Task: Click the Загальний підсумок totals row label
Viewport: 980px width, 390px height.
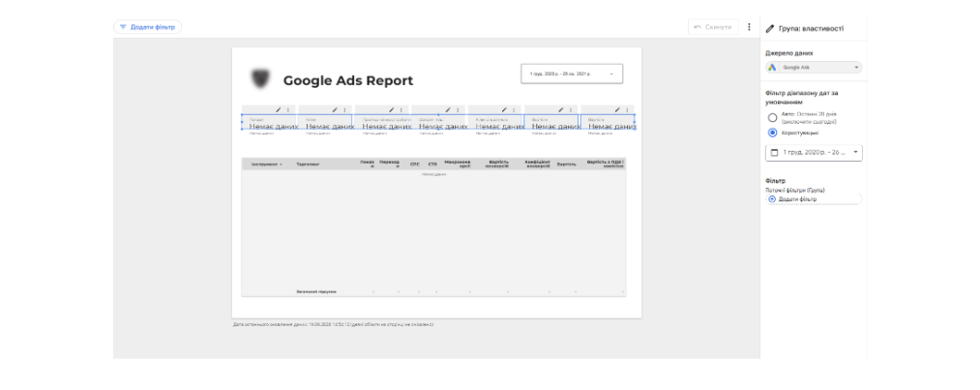Action: 316,292
